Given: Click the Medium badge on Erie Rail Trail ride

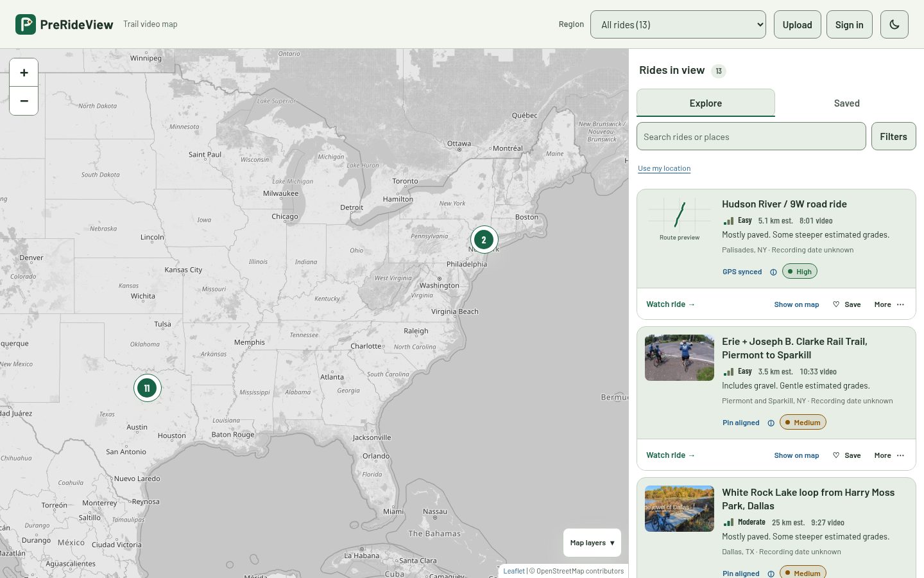Looking at the screenshot, I should click(803, 423).
